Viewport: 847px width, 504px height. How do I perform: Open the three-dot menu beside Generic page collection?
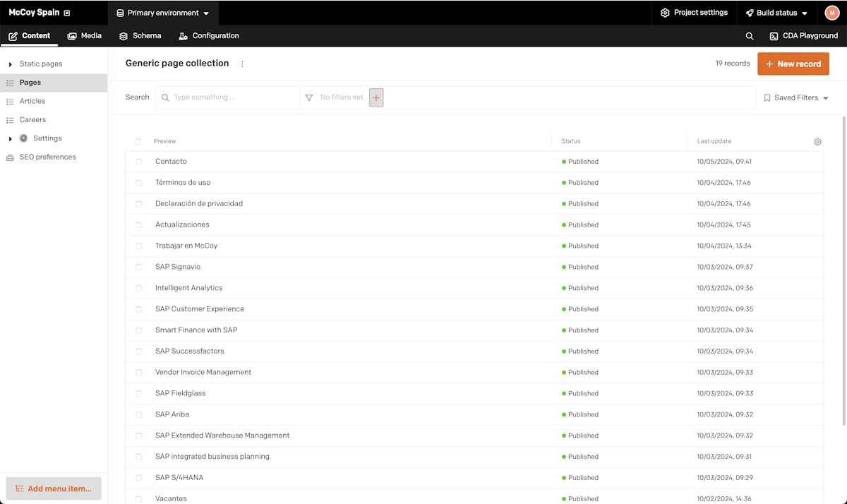click(x=242, y=64)
